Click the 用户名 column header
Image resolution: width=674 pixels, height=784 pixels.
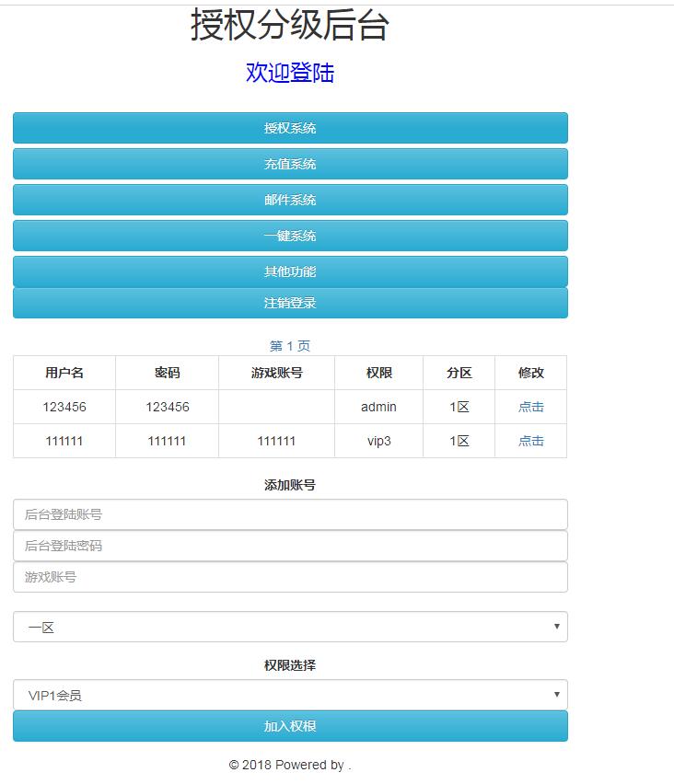(64, 373)
